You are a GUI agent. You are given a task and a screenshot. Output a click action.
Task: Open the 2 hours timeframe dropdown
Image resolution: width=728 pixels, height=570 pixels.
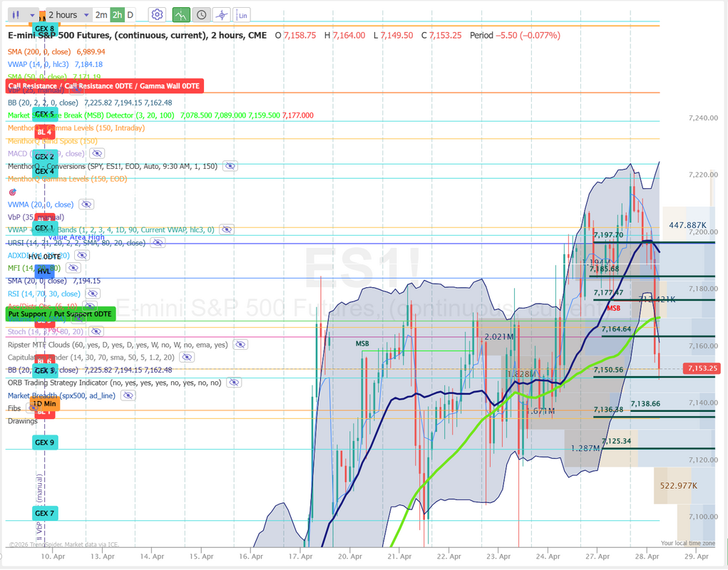point(68,15)
